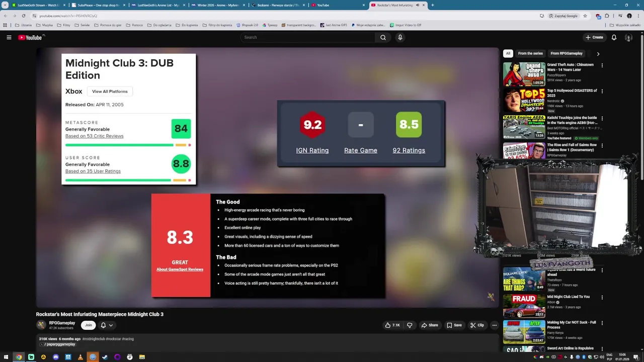
Task: Open a new browser tab with plus
Action: click(432, 5)
